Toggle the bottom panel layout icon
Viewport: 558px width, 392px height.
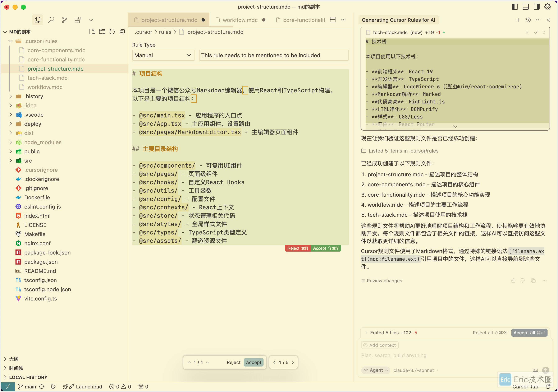[526, 7]
